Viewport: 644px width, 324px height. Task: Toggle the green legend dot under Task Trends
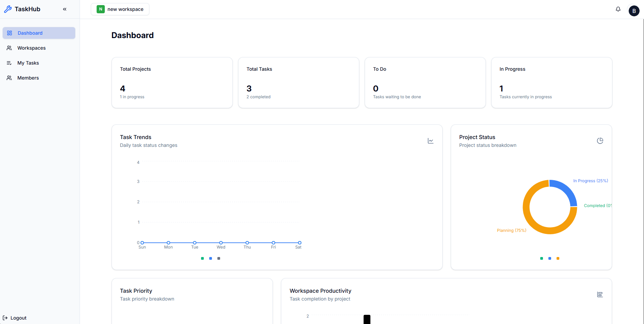tap(202, 258)
